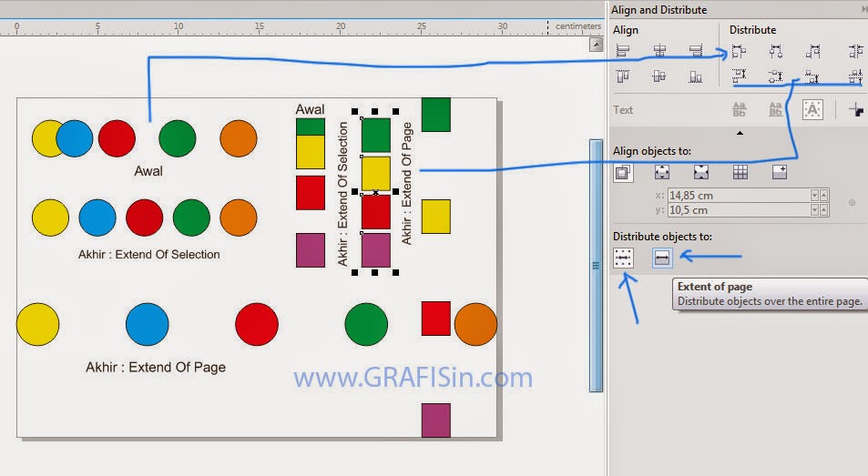Click the red square beside orange circle
This screenshot has width=868, height=476.
(x=435, y=319)
